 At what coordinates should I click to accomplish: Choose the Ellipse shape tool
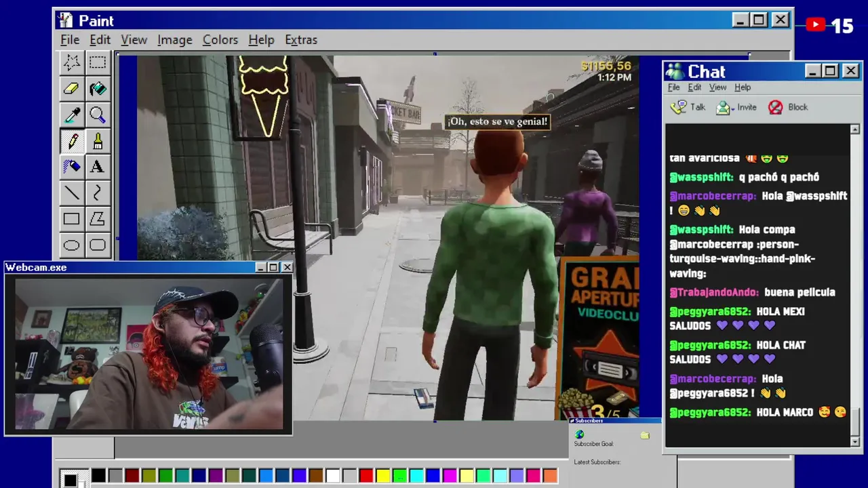[x=71, y=245]
